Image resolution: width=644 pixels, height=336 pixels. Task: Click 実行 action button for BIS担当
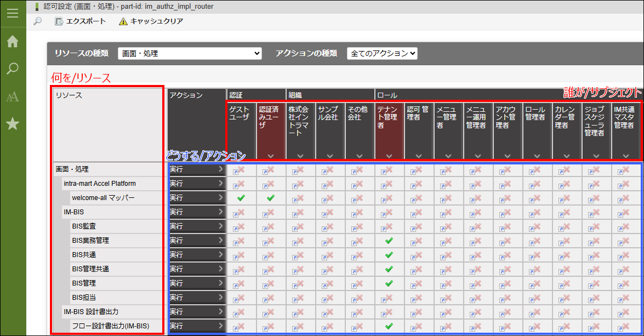(197, 298)
